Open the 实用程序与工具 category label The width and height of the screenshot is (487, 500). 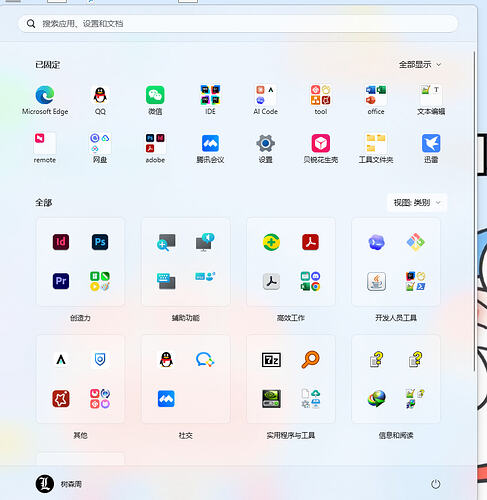pyautogui.click(x=291, y=435)
